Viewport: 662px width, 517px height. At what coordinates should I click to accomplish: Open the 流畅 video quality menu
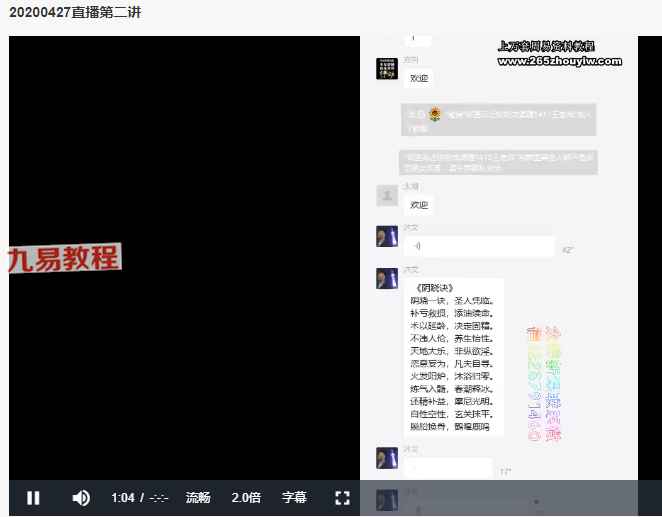coord(198,498)
